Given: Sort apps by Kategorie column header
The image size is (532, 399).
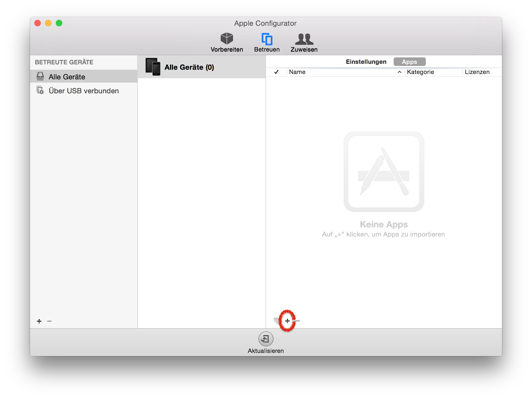Looking at the screenshot, I should (433, 72).
